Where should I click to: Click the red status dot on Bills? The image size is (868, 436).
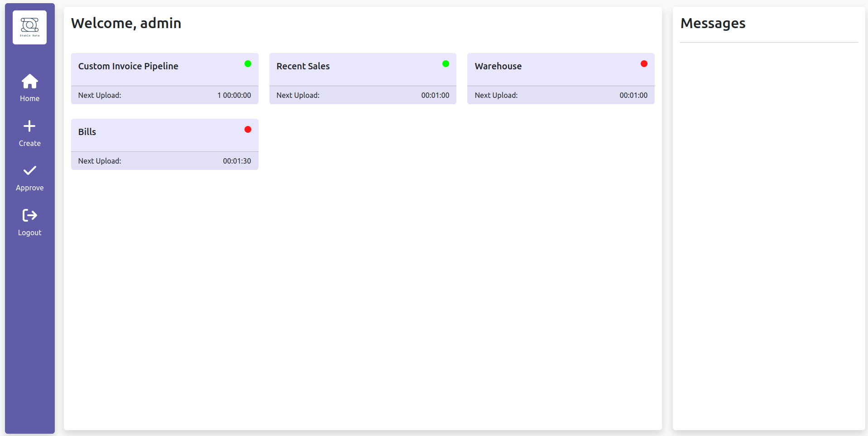(248, 130)
